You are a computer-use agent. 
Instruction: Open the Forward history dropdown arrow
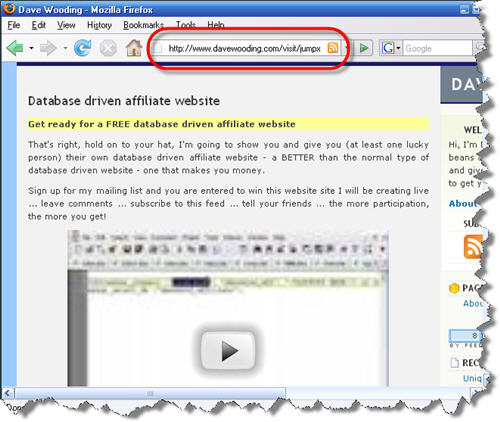tap(65, 48)
